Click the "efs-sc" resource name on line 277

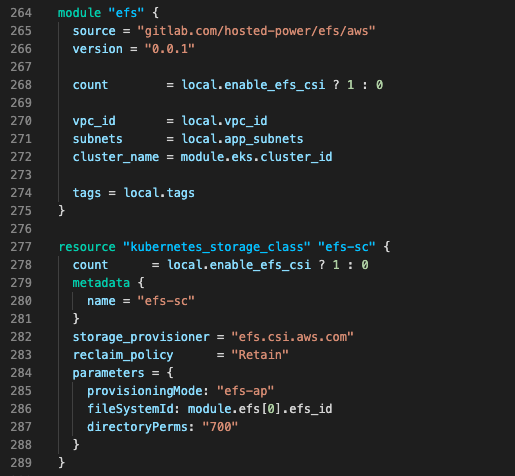pyautogui.click(x=346, y=247)
